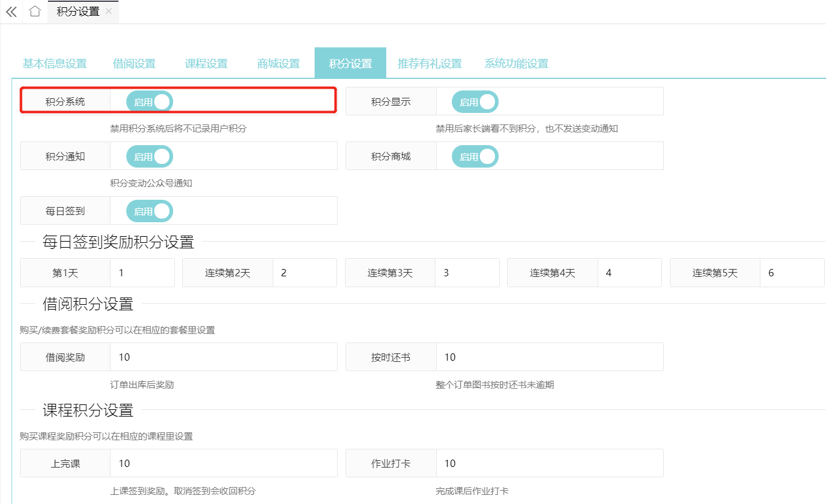Screen dimensions: 826x504
Task: Click the 第1天 field label
Action: (65, 273)
